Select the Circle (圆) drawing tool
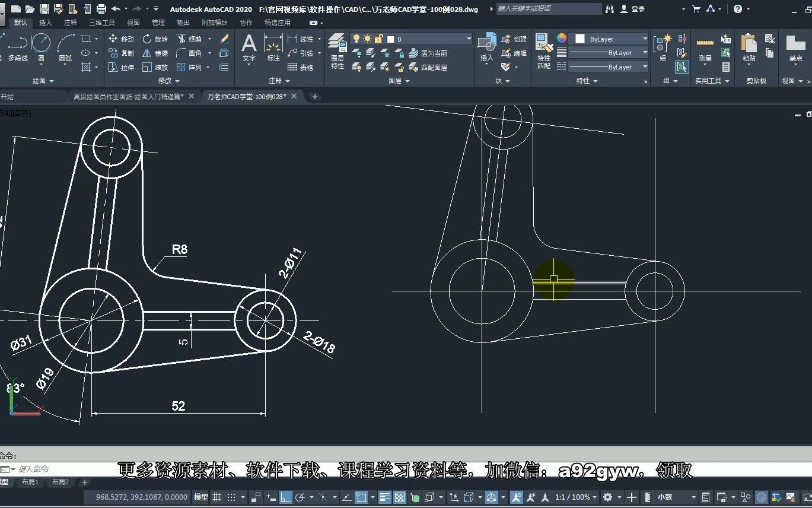 41,46
